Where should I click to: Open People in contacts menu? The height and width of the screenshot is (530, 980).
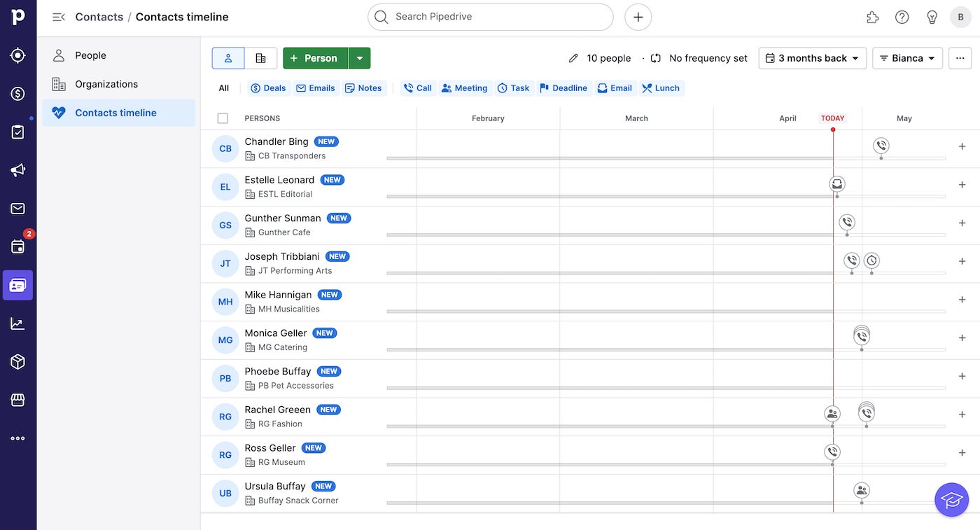click(119, 55)
